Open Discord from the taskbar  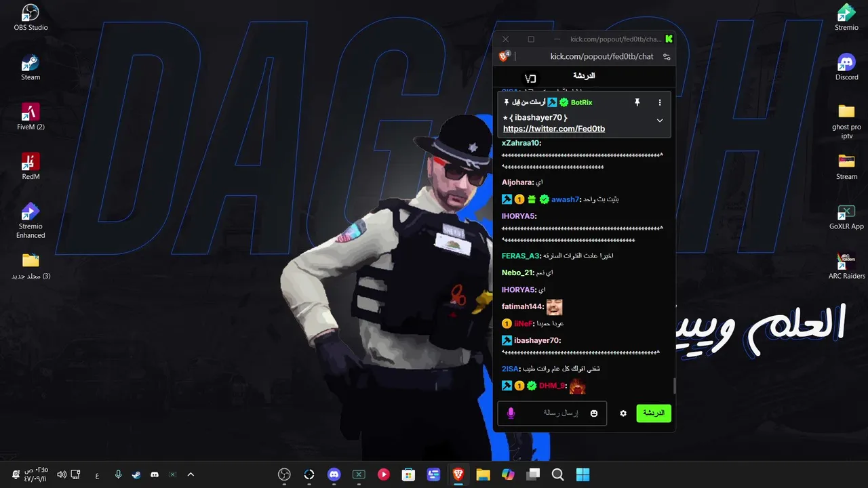tap(334, 475)
